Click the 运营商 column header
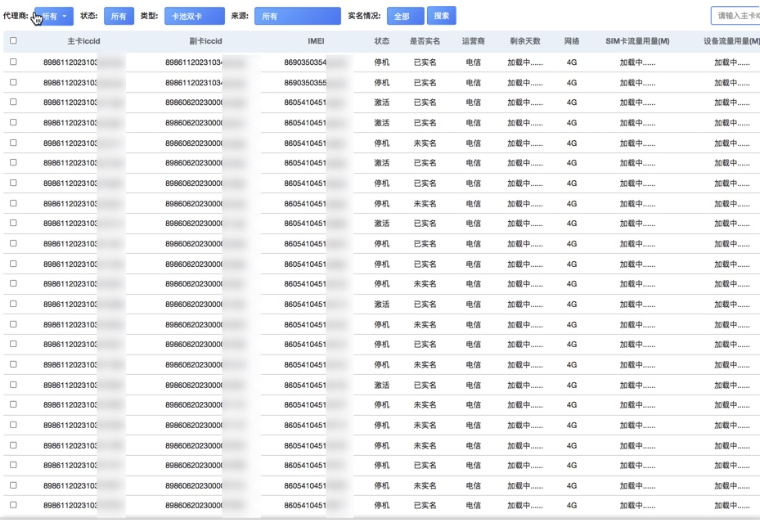The height and width of the screenshot is (520, 760). [x=473, y=41]
